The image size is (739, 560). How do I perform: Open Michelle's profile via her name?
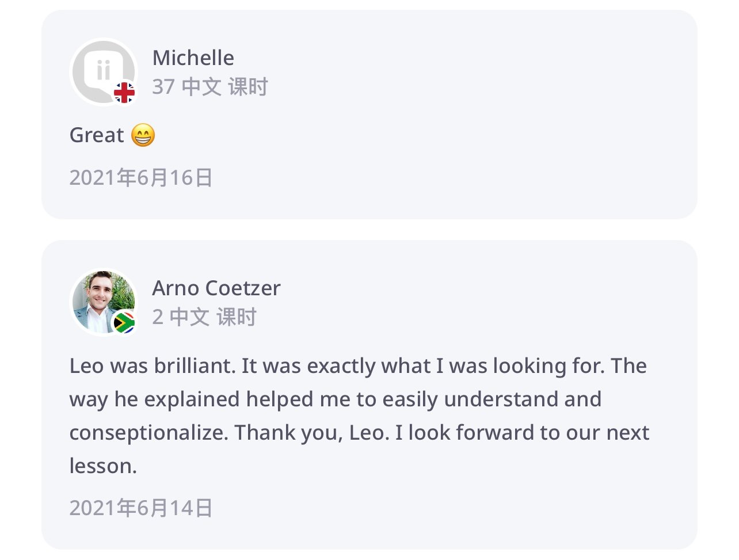tap(193, 58)
